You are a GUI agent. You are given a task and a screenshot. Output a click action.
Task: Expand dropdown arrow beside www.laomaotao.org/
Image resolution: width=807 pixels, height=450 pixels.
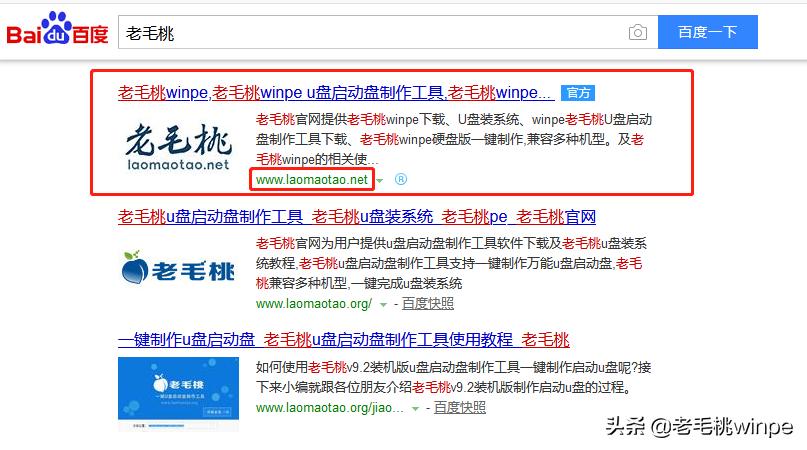click(x=383, y=305)
